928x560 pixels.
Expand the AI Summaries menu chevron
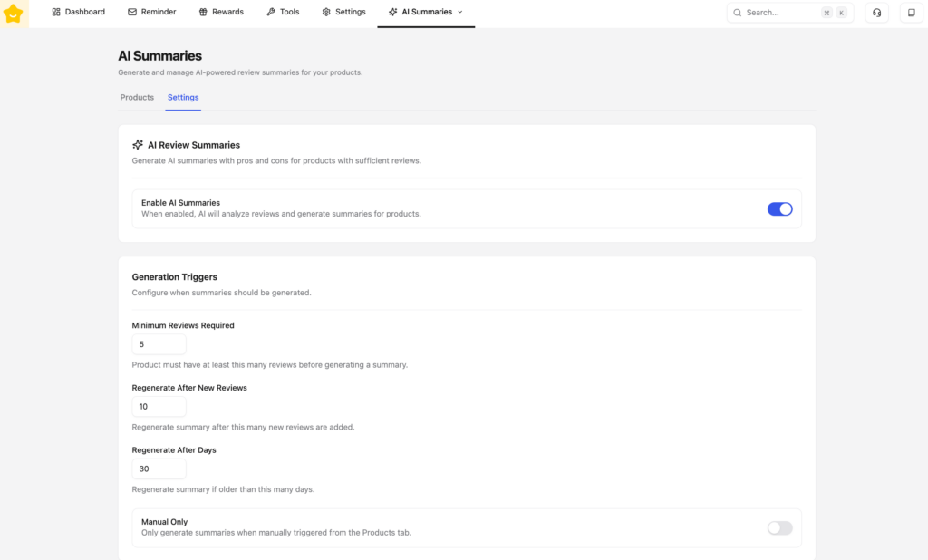point(460,12)
